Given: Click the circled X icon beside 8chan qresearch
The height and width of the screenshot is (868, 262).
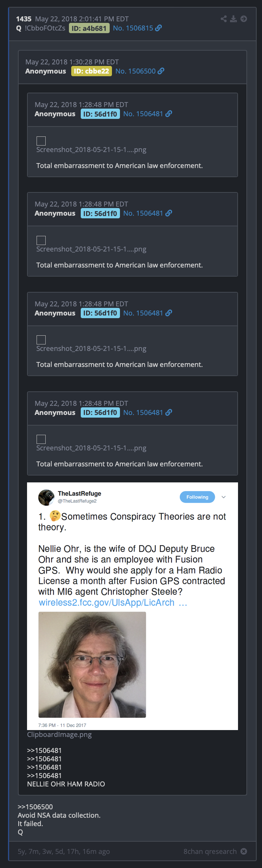Looking at the screenshot, I should 244,851.
